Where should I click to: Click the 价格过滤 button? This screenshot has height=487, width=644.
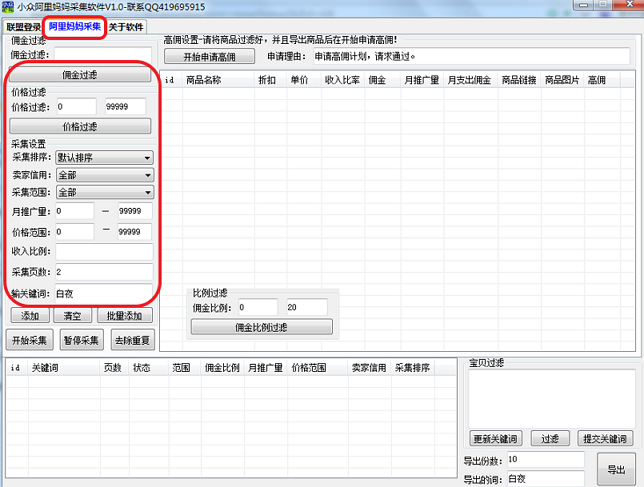click(80, 126)
